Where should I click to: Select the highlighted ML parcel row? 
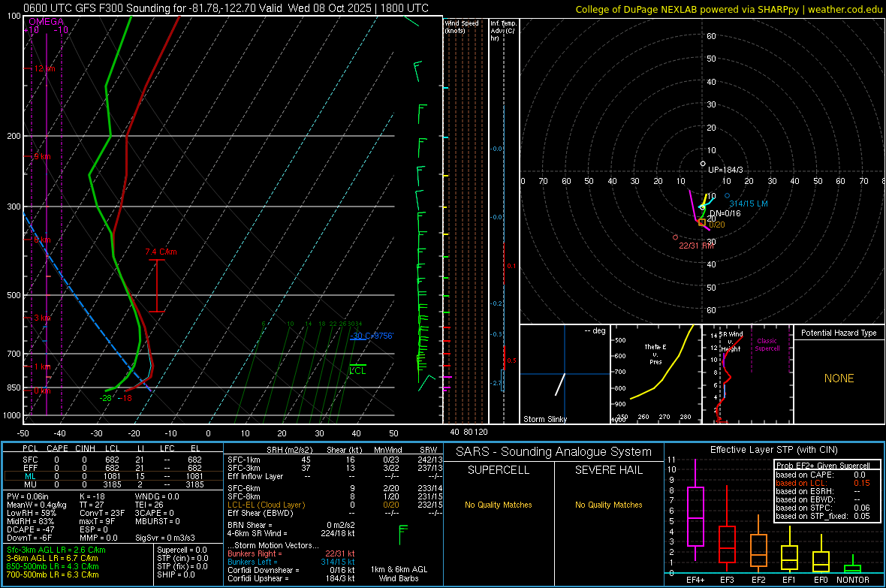[x=113, y=476]
